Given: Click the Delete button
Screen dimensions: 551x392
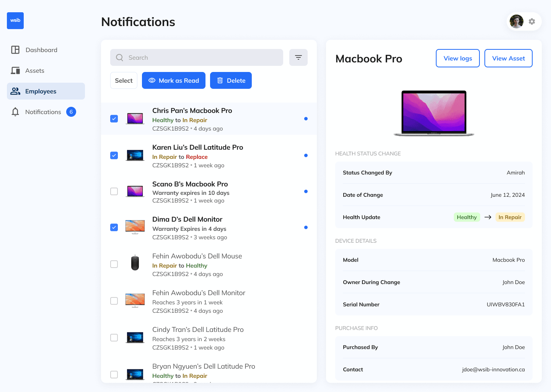Looking at the screenshot, I should point(231,80).
